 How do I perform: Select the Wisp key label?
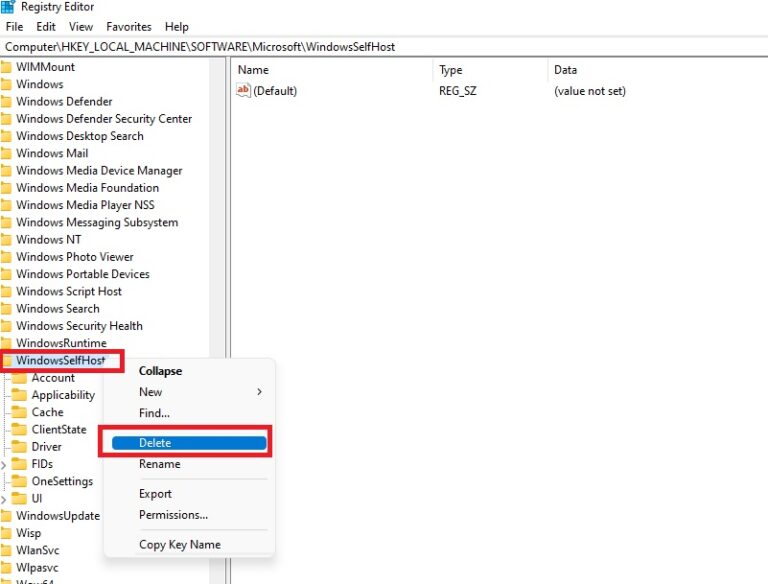(x=28, y=533)
